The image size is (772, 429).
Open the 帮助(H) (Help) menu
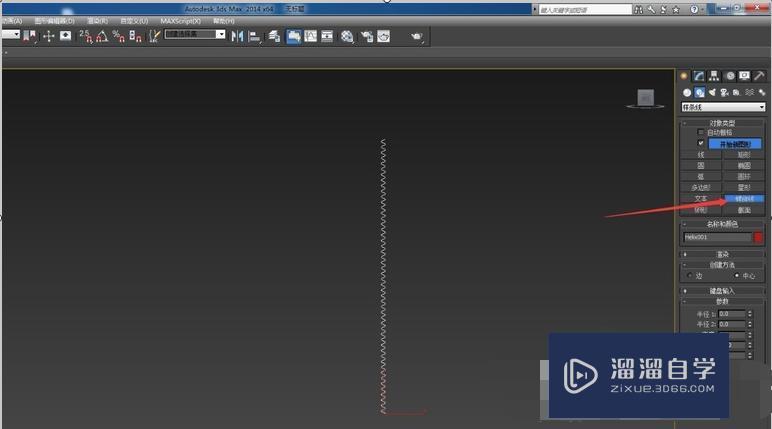point(224,21)
